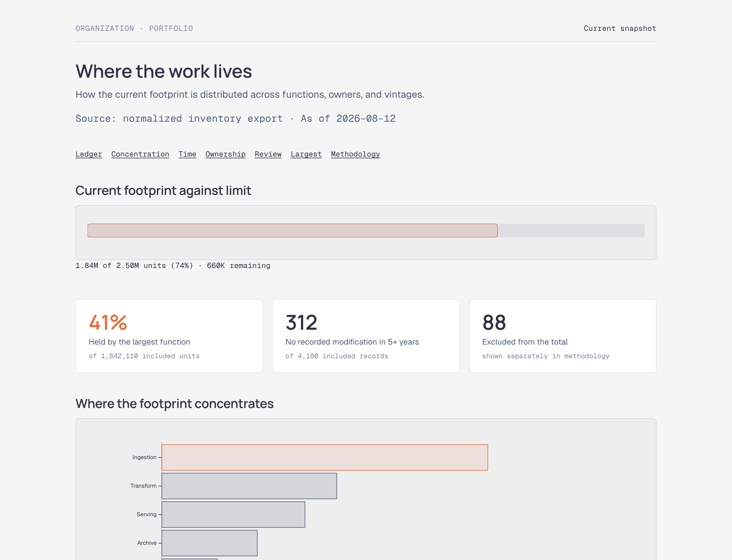The height and width of the screenshot is (560, 732).
Task: Click 'of 4,180 included records' text
Action: 337,356
